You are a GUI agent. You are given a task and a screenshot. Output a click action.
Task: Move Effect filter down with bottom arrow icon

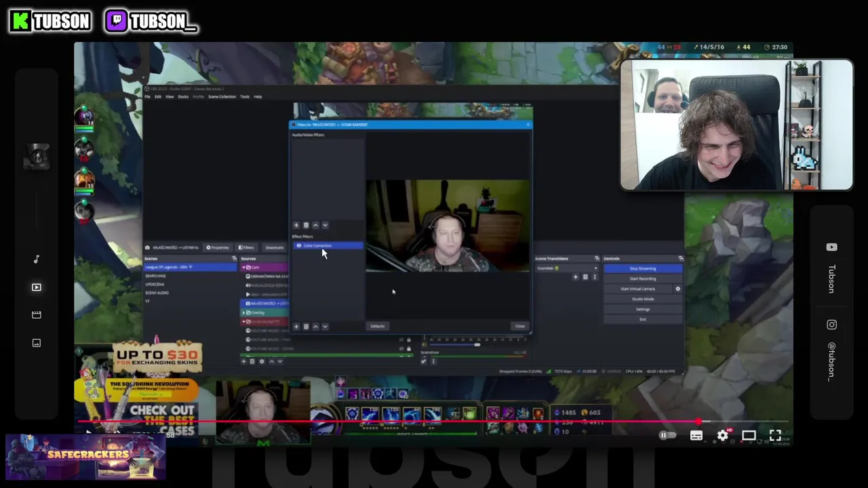click(x=325, y=326)
